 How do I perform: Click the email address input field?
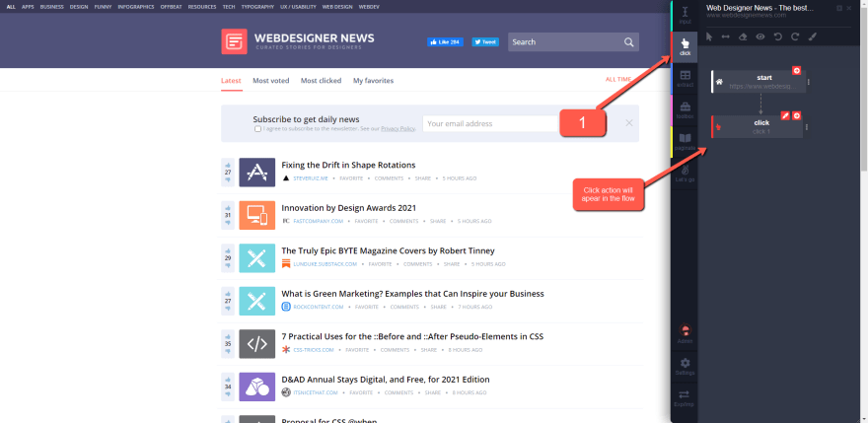pos(490,123)
